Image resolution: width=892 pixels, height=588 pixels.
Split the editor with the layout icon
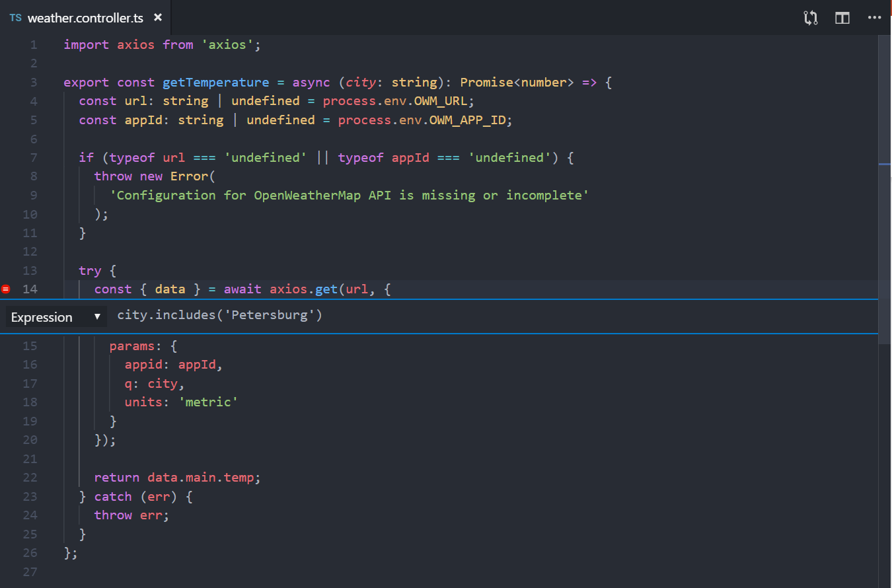click(842, 18)
